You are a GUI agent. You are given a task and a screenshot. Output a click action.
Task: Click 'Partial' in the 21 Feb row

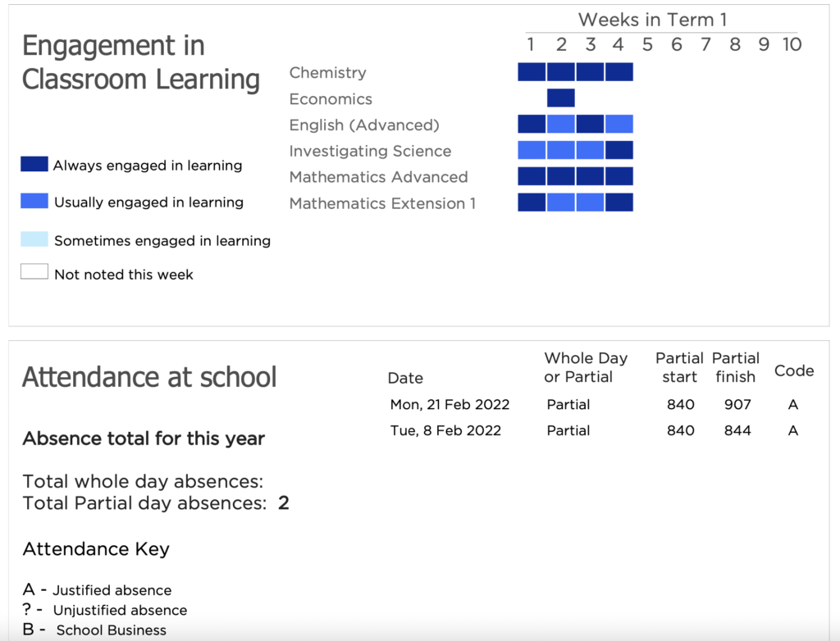click(x=568, y=404)
